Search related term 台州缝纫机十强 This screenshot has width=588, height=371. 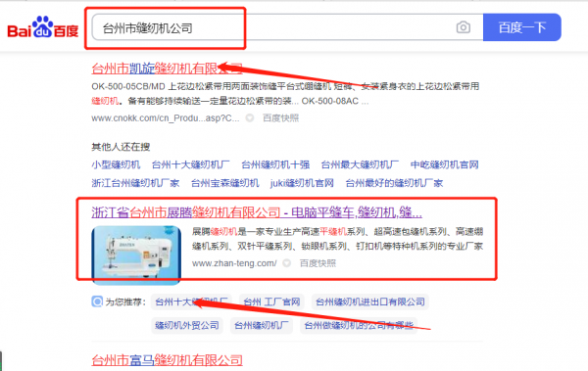(275, 164)
